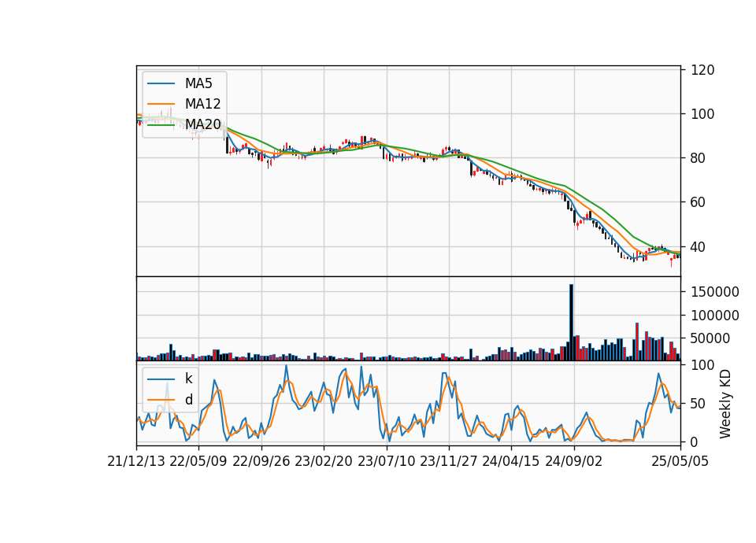The image size is (756, 543).
Task: Click the d legend label
Action: point(188,400)
